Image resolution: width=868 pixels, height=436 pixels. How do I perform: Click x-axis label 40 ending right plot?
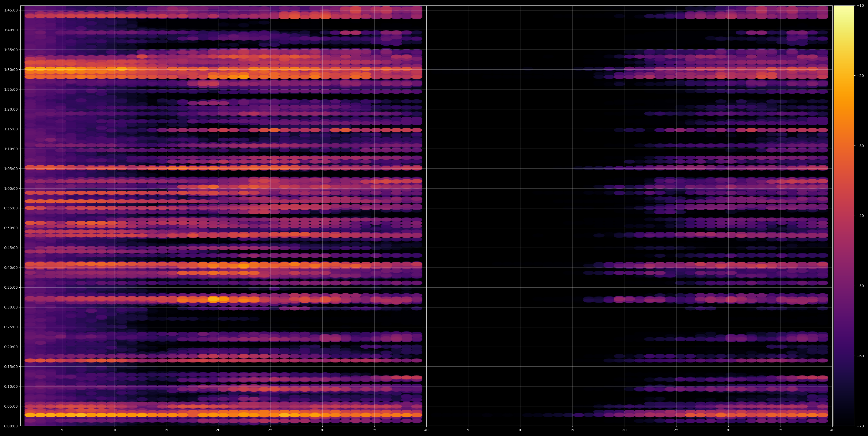(x=832, y=430)
